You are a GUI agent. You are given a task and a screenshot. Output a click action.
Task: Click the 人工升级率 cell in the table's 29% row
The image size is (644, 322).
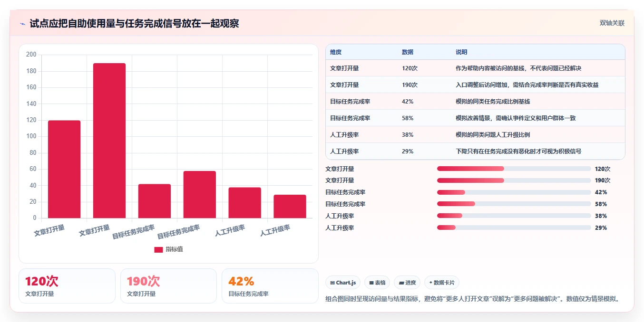tap(344, 152)
